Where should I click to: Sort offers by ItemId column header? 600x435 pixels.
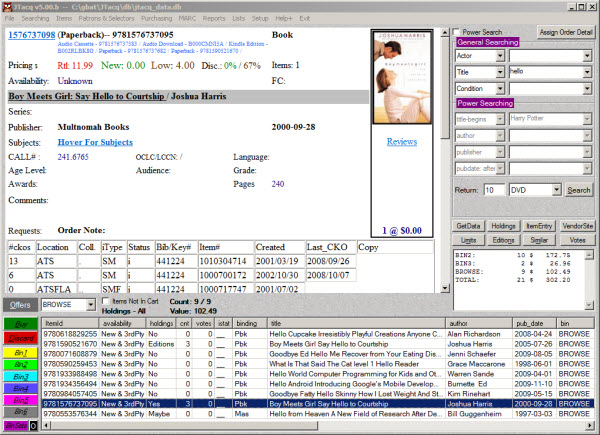pyautogui.click(x=70, y=323)
